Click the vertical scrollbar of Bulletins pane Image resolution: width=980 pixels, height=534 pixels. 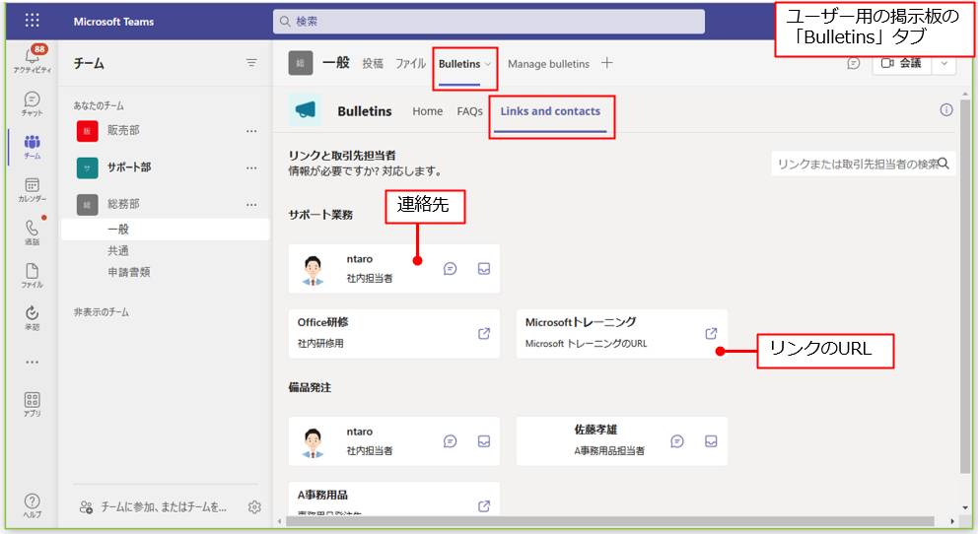pos(965,288)
